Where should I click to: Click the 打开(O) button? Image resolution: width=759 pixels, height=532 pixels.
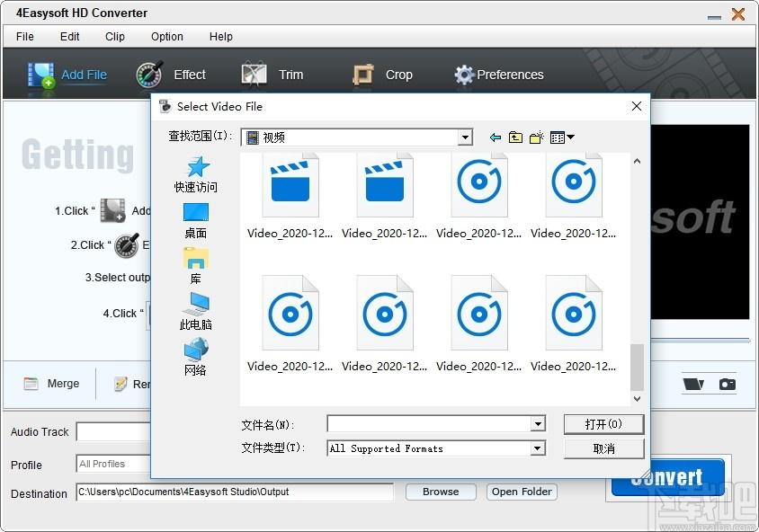(x=603, y=424)
